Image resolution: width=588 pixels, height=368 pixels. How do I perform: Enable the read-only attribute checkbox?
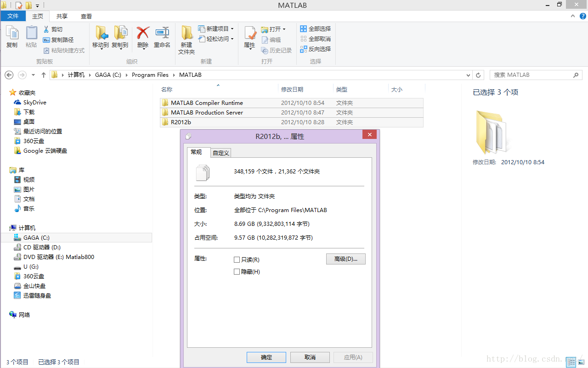click(237, 259)
